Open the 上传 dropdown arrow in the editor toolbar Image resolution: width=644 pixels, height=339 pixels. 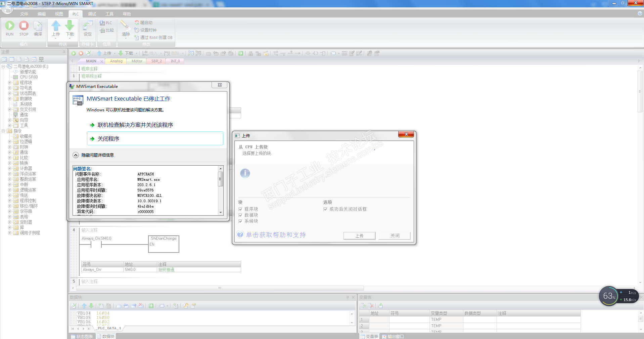(x=114, y=53)
